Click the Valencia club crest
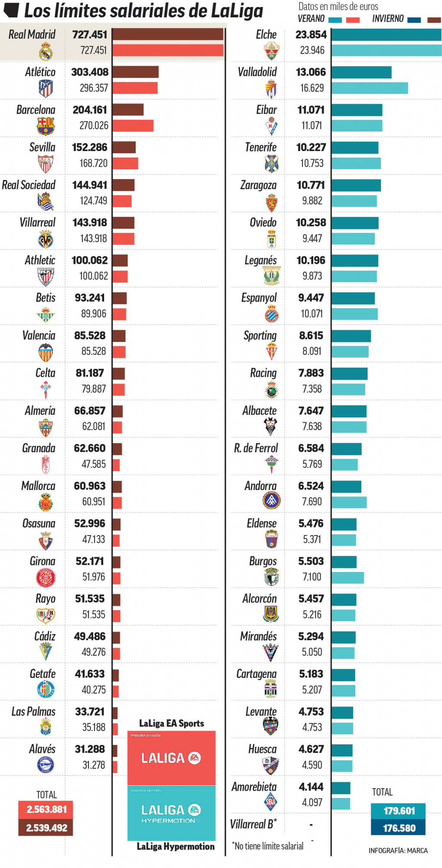442x868 pixels. pyautogui.click(x=46, y=352)
